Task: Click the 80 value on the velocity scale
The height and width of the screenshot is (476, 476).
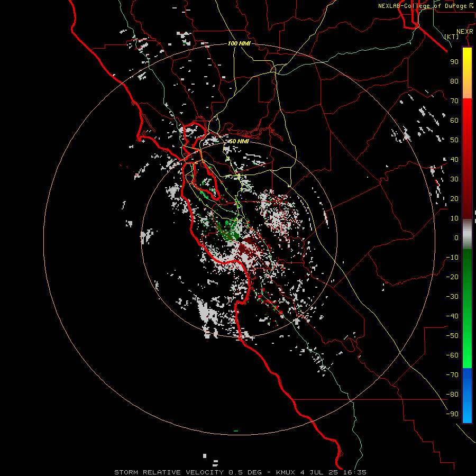Action: pyautogui.click(x=454, y=81)
